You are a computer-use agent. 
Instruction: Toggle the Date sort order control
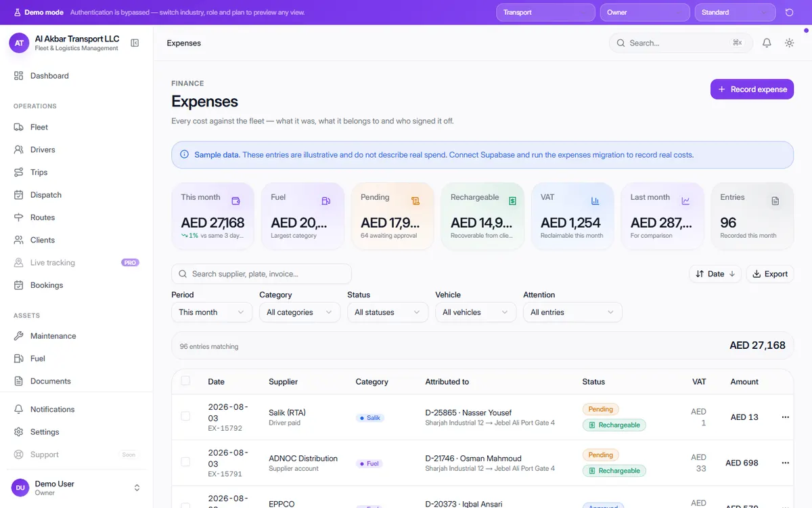coord(715,274)
